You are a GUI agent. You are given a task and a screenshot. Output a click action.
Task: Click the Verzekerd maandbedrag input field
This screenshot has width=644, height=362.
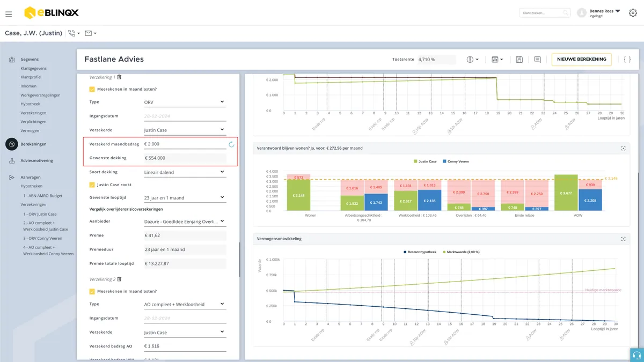pos(185,144)
